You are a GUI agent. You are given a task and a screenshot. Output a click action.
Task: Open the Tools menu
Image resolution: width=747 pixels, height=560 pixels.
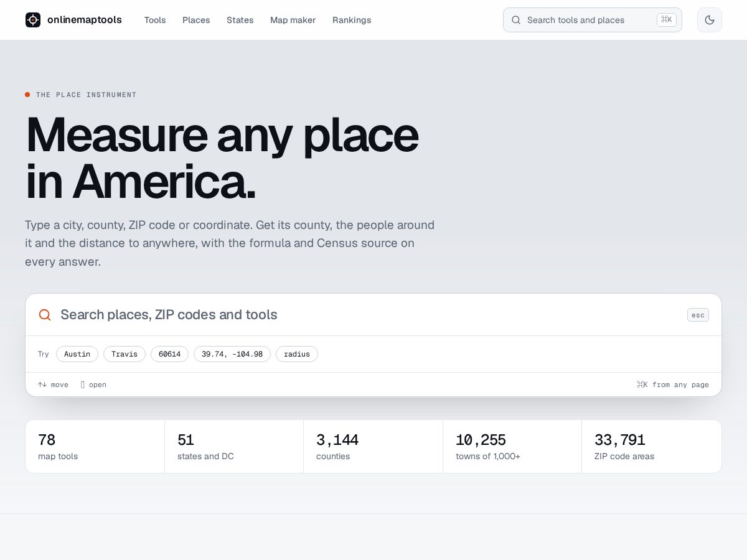155,20
